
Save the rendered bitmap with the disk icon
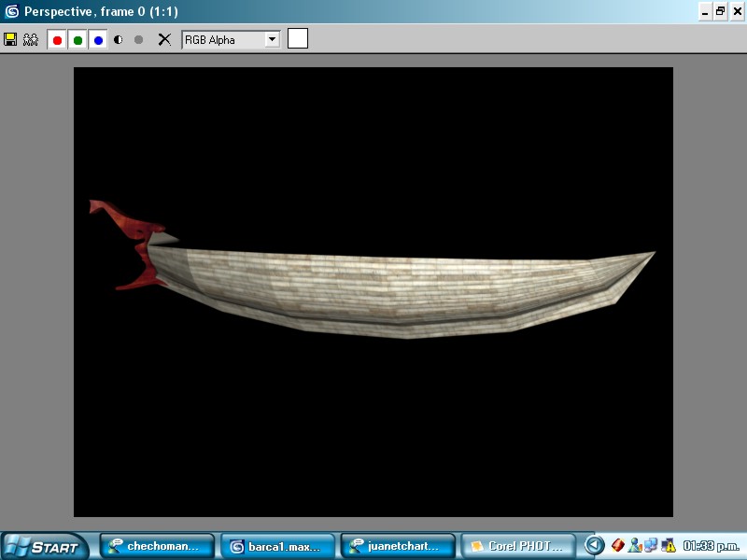pyautogui.click(x=10, y=39)
